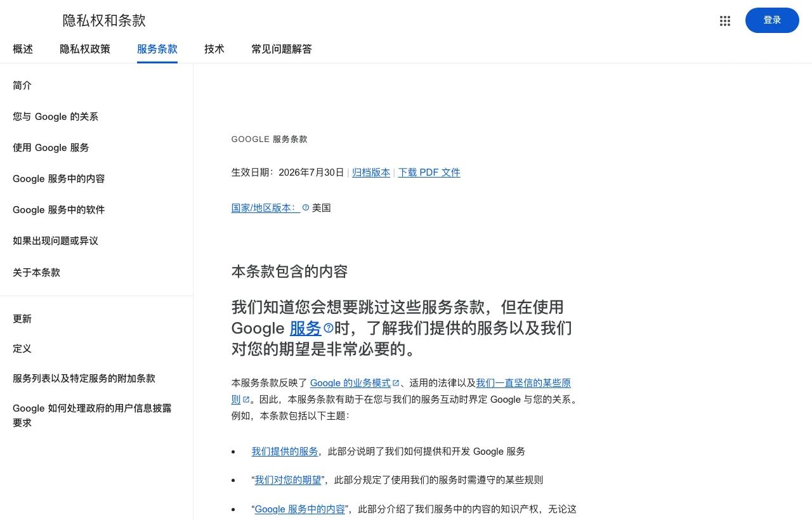
Task: Open 关于本条款 sidebar item
Action: point(36,272)
